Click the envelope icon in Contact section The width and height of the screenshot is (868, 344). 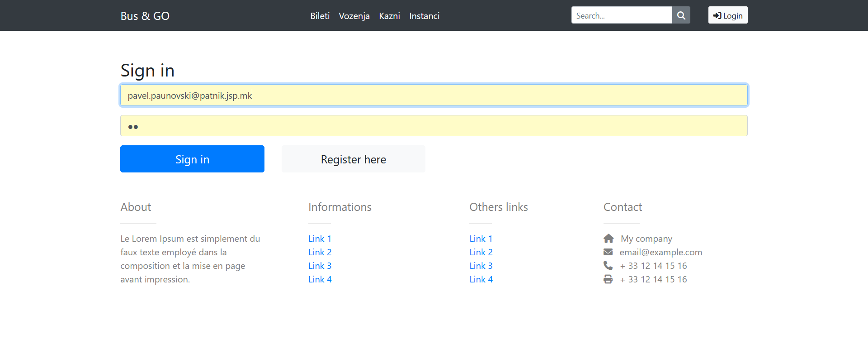coord(608,252)
